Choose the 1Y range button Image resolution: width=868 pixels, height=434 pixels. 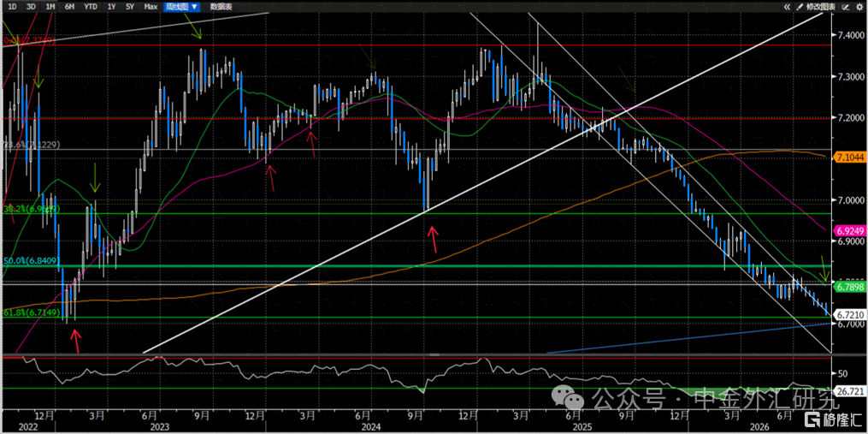click(112, 7)
